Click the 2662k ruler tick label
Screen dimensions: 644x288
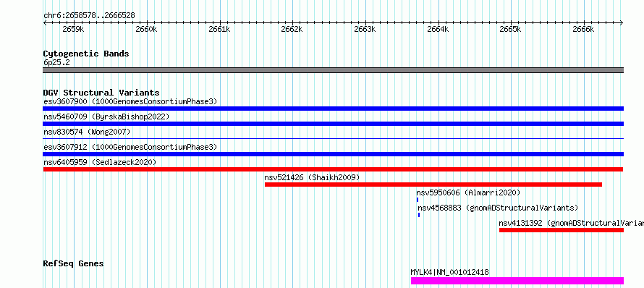pos(292,30)
